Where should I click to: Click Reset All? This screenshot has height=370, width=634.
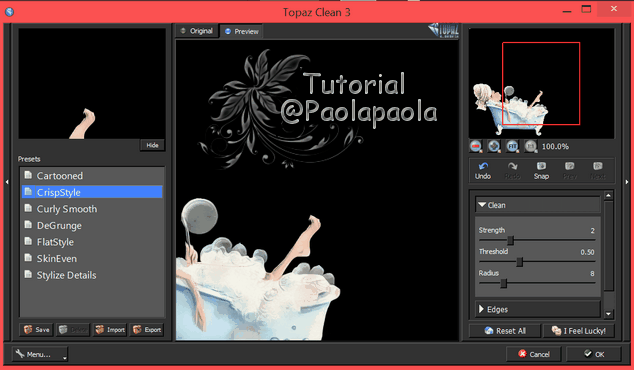pos(505,331)
